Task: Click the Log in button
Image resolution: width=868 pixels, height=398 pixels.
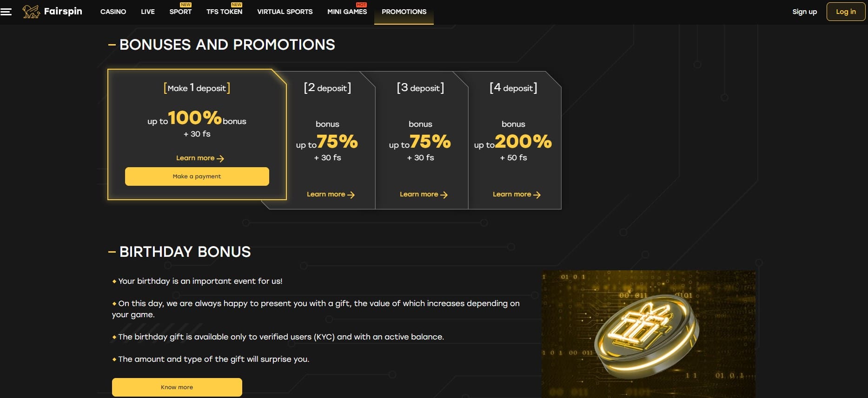Action: [846, 12]
